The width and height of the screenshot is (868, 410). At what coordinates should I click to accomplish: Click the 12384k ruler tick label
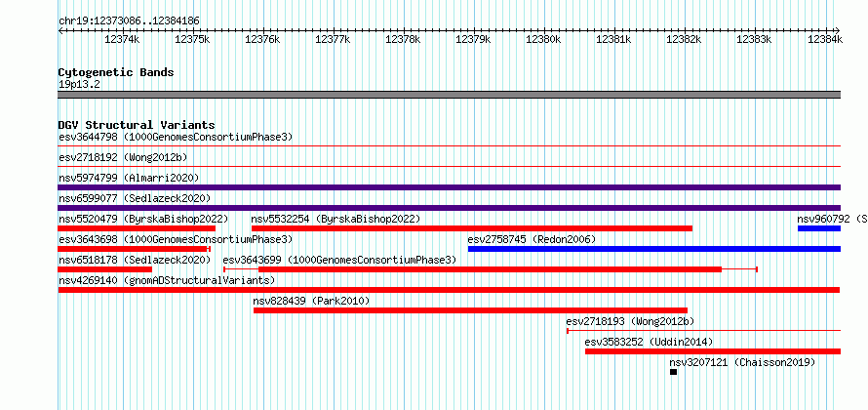coord(825,39)
